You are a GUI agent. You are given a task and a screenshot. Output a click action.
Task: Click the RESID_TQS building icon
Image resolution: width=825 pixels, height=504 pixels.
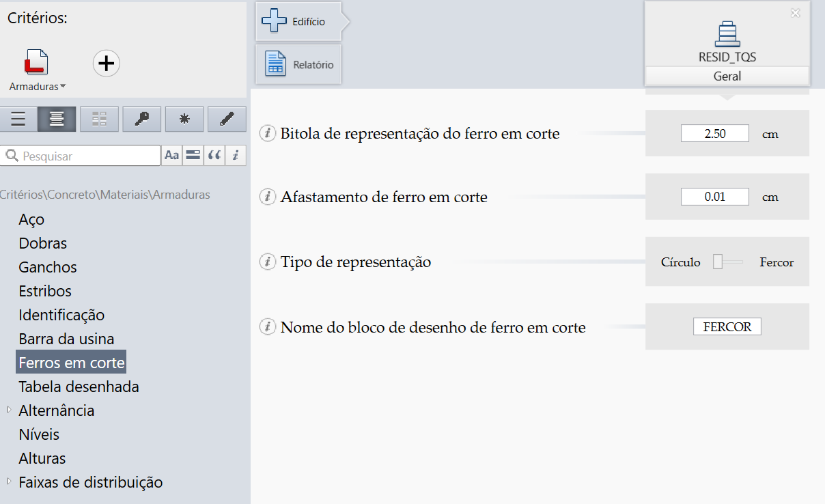pos(727,34)
